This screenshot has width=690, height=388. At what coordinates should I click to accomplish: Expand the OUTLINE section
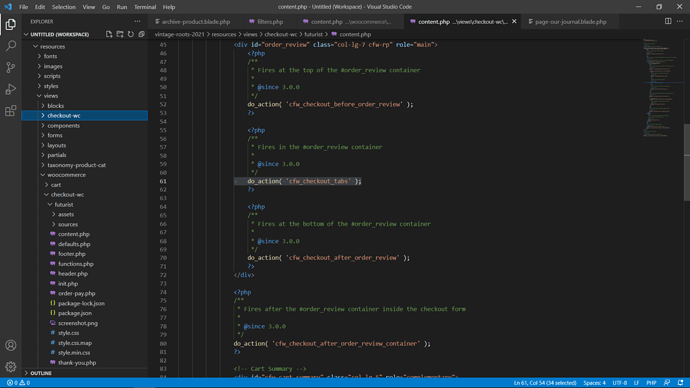tap(41, 373)
